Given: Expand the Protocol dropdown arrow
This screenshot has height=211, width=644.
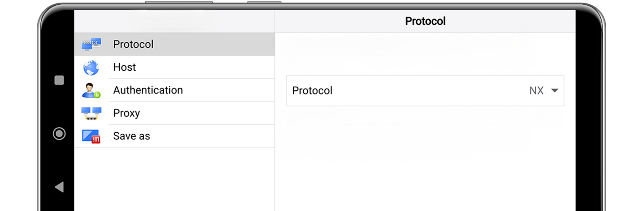Looking at the screenshot, I should (x=555, y=90).
